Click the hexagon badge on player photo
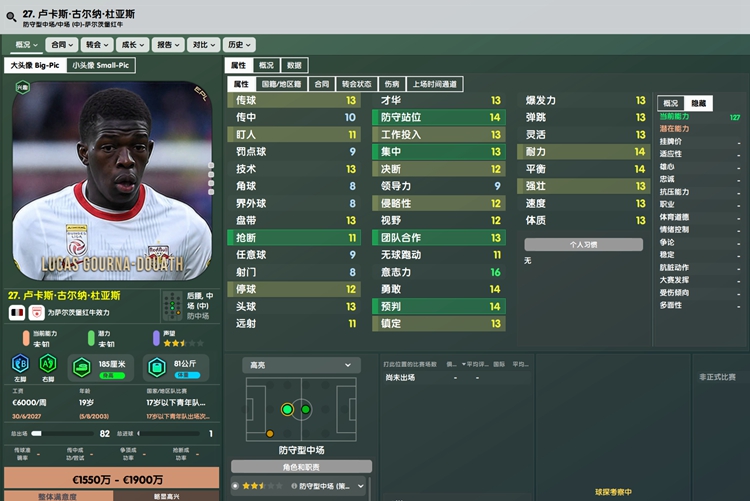This screenshot has height=501, width=750. (22, 87)
